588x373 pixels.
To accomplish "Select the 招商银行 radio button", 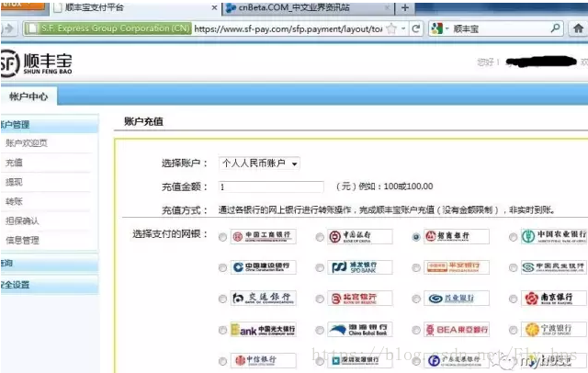I will [416, 237].
